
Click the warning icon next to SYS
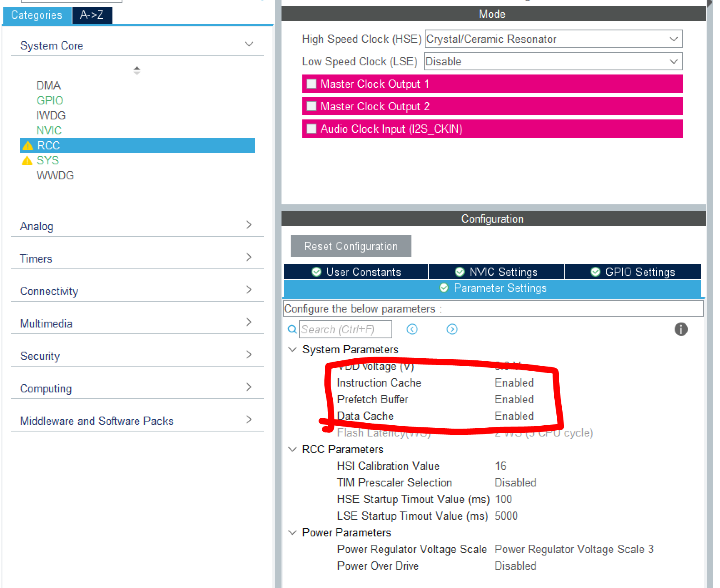click(x=27, y=160)
